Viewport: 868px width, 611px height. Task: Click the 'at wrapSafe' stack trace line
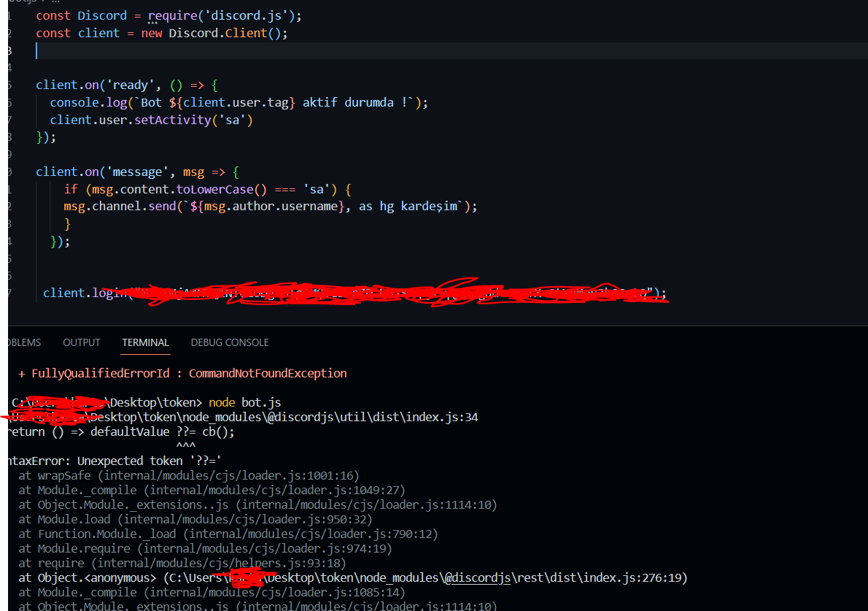click(189, 476)
